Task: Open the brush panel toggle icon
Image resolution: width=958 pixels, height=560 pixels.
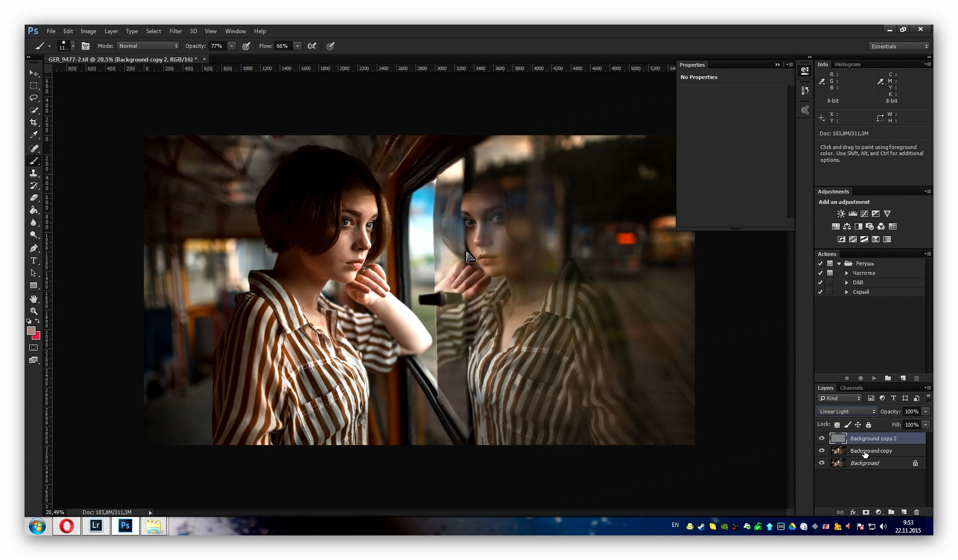Action: pos(86,46)
